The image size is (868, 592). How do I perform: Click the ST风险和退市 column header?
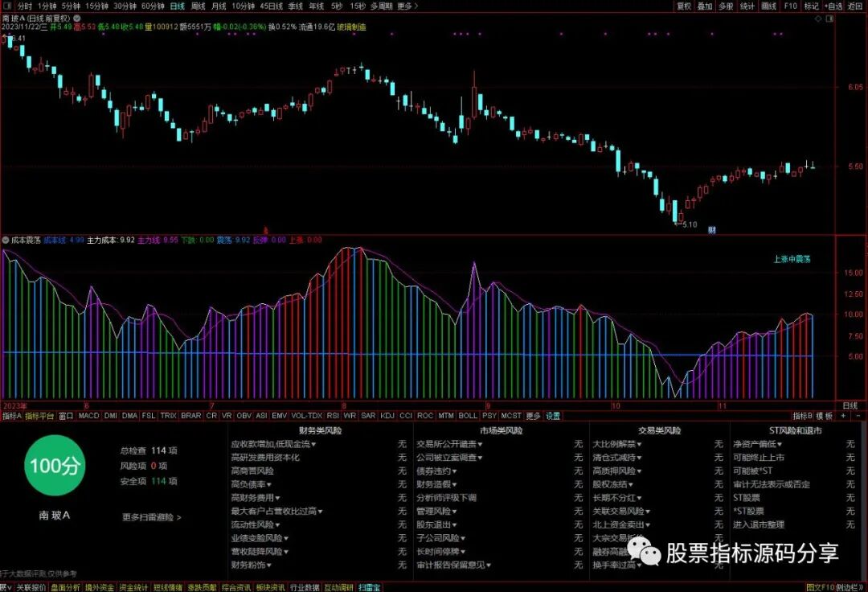[796, 430]
